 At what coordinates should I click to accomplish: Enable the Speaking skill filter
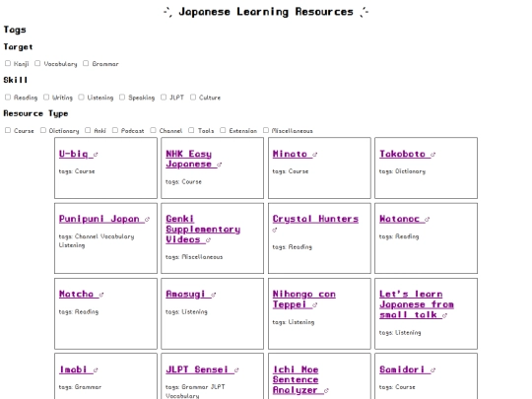[122, 98]
